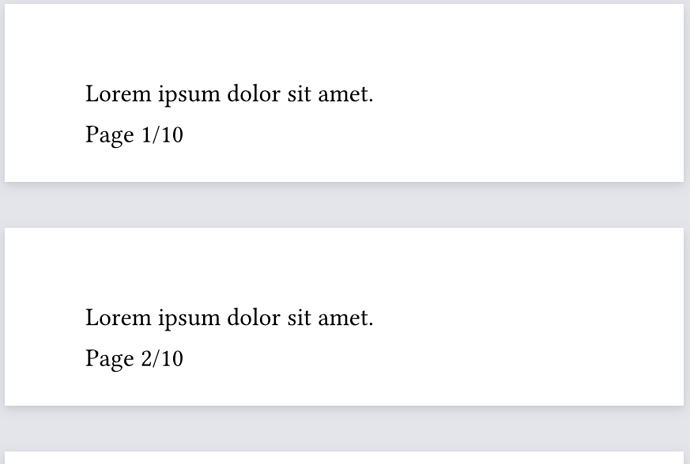
Task: Click the "2/10" page number
Action: tap(162, 359)
